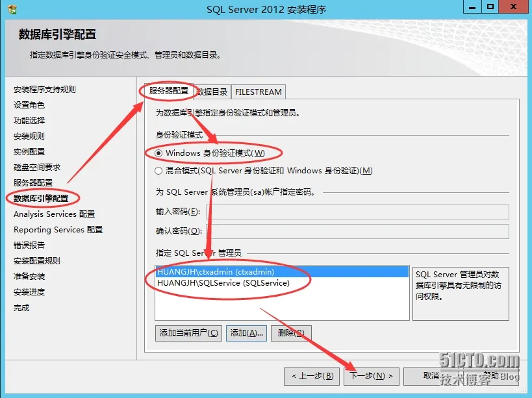Image resolution: width=532 pixels, height=398 pixels.
Task: Close the SQL Server 2012 installer
Action: click(513, 6)
